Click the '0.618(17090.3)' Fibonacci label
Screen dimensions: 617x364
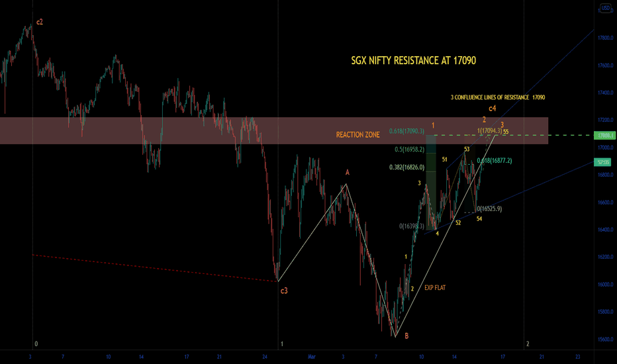point(406,131)
